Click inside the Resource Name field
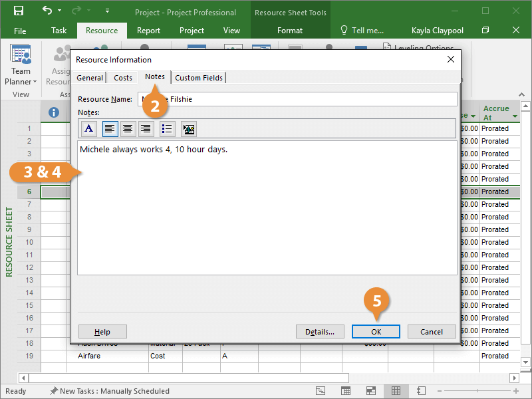 [299, 99]
